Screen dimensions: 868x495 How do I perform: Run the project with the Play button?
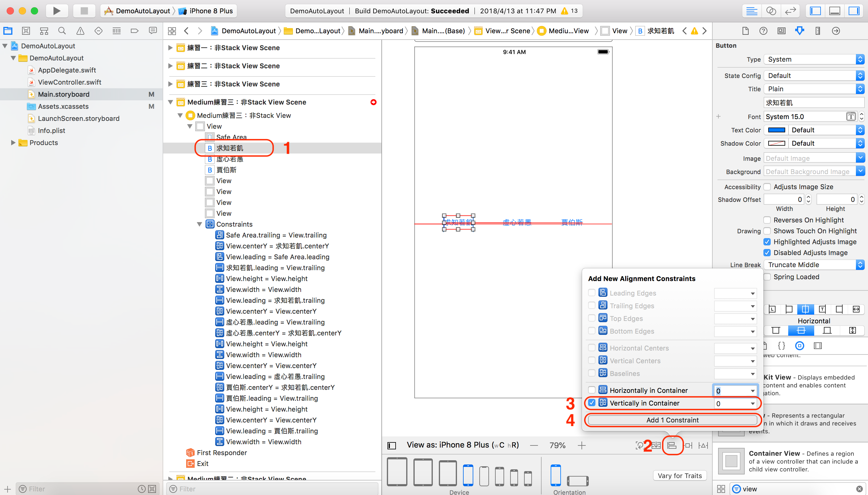57,11
